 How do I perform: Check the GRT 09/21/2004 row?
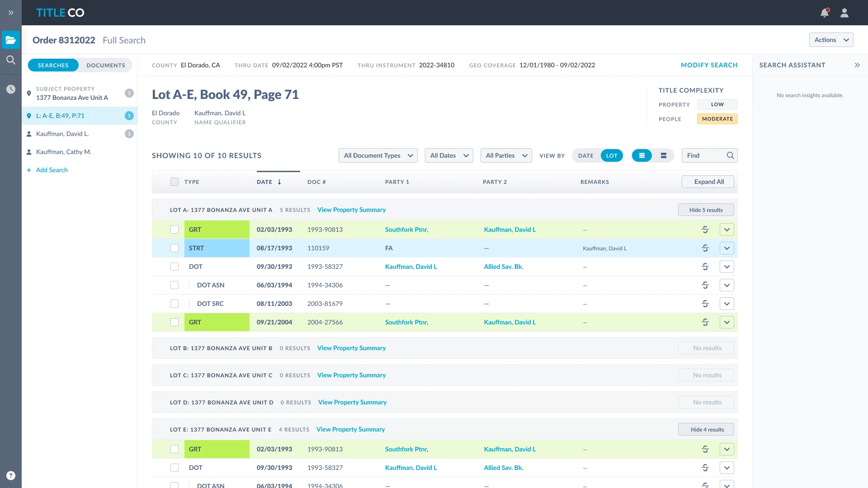tap(175, 322)
